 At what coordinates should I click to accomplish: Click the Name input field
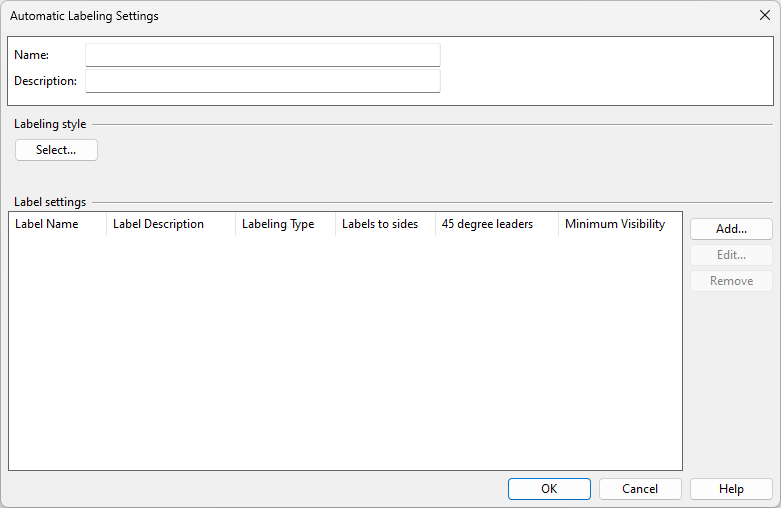point(262,55)
